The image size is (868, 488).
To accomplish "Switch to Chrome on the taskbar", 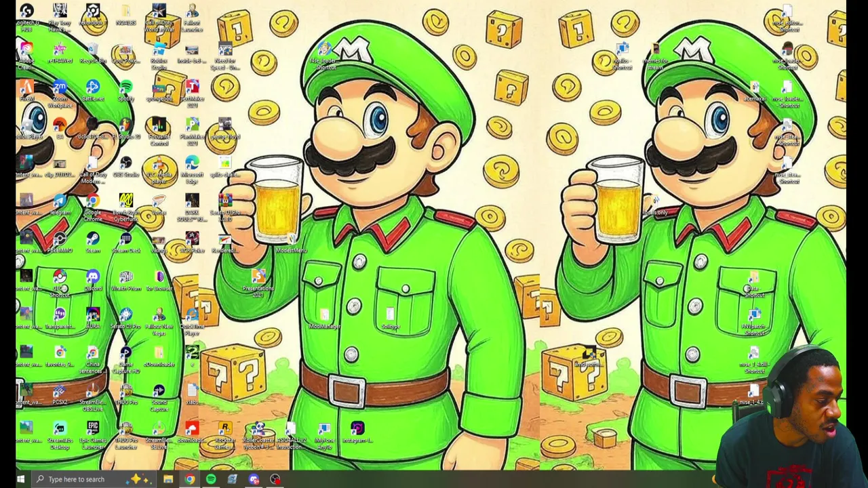I will pos(190,479).
